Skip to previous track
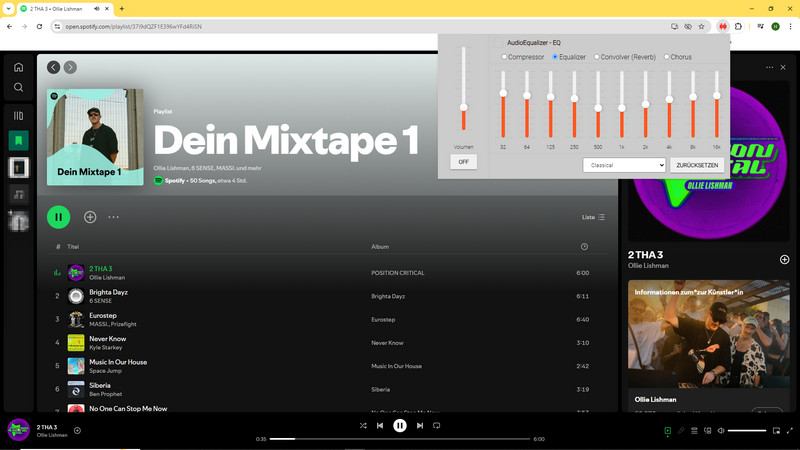Viewport: 800px width, 450px height. (380, 426)
